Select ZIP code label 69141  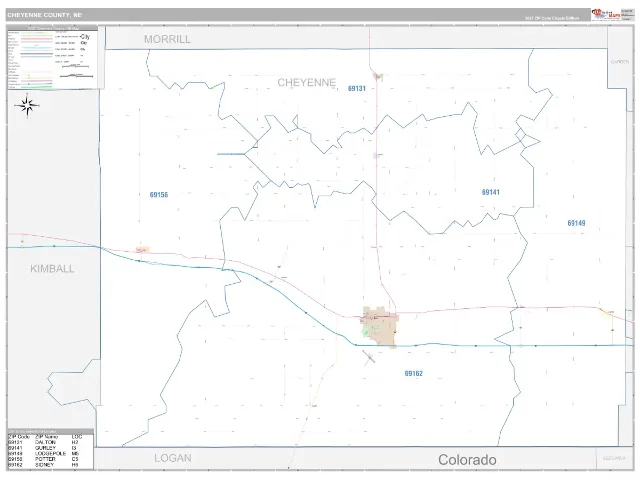pos(491,192)
